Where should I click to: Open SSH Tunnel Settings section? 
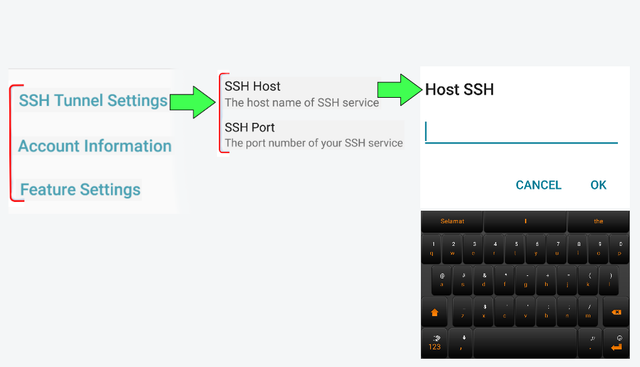point(93,100)
